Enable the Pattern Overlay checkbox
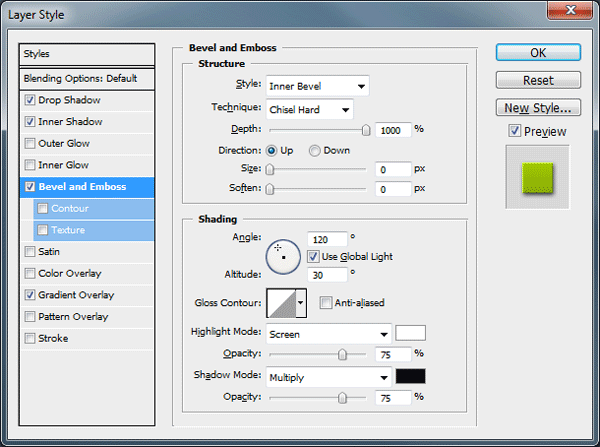Screen dimensions: 600x447 (x=30, y=317)
